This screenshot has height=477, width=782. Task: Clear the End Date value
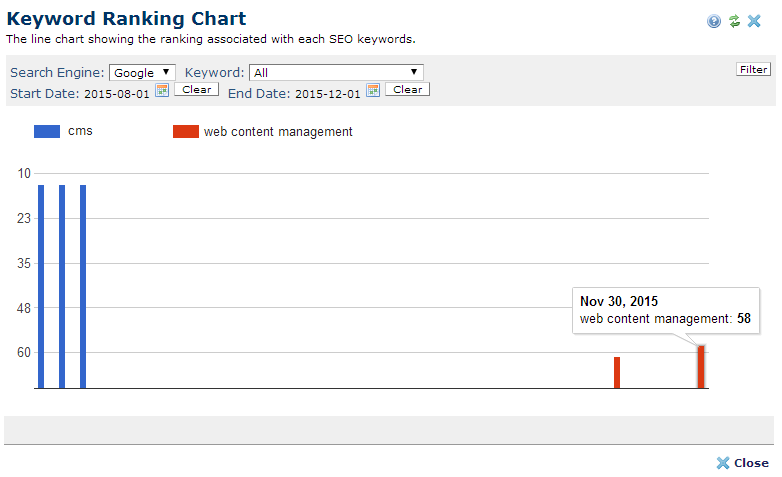pos(407,90)
